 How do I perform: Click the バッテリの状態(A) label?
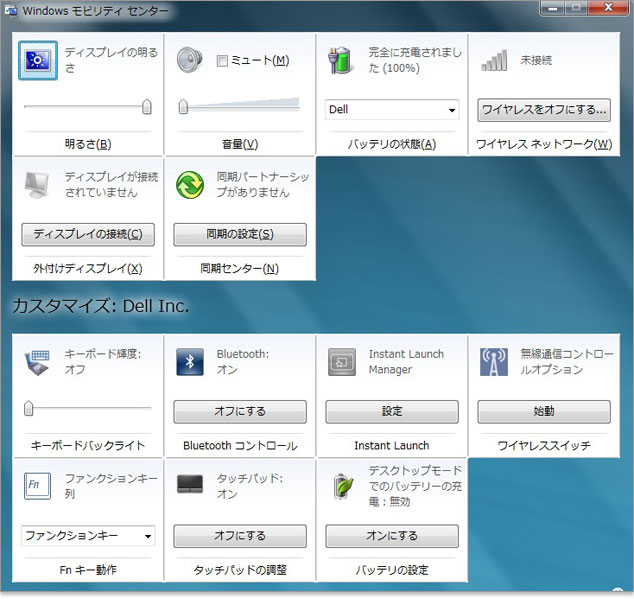point(392,144)
